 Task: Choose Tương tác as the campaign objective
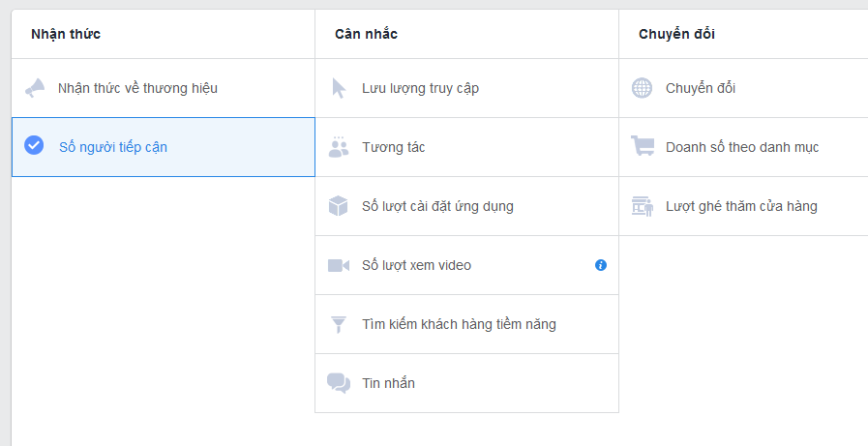pyautogui.click(x=466, y=147)
